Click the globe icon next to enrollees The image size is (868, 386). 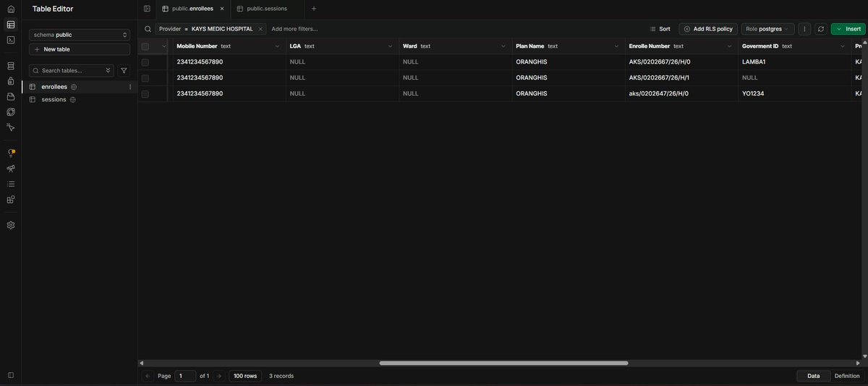[x=74, y=87]
